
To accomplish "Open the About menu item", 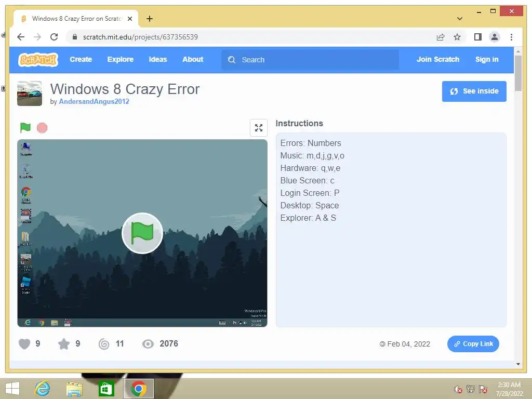I will pos(193,59).
